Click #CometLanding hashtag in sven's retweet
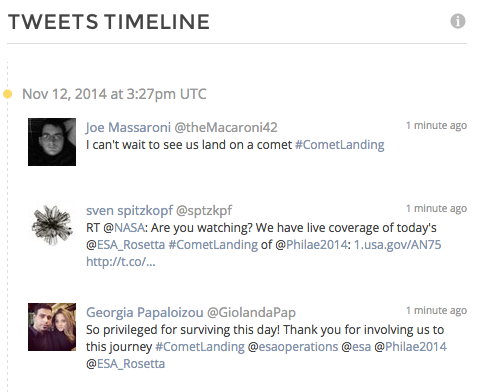483x392 pixels. (213, 245)
